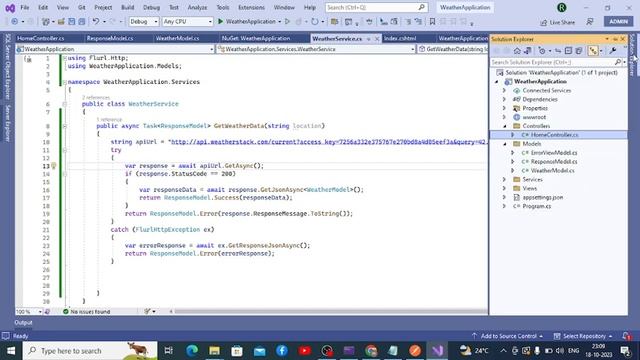Click the Live Share button
Image resolution: width=640 pixels, height=360 pixels.
(x=557, y=22)
